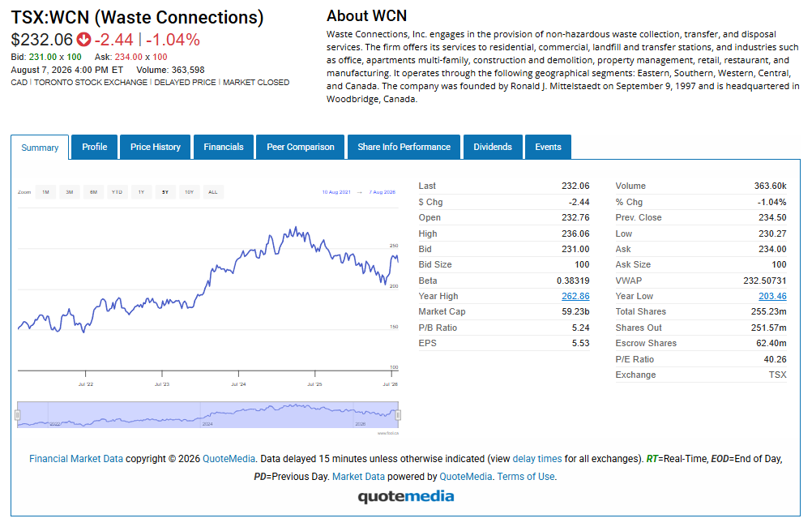This screenshot has width=812, height=527.
Task: Set chart zoom to 1M
Action: coord(45,192)
